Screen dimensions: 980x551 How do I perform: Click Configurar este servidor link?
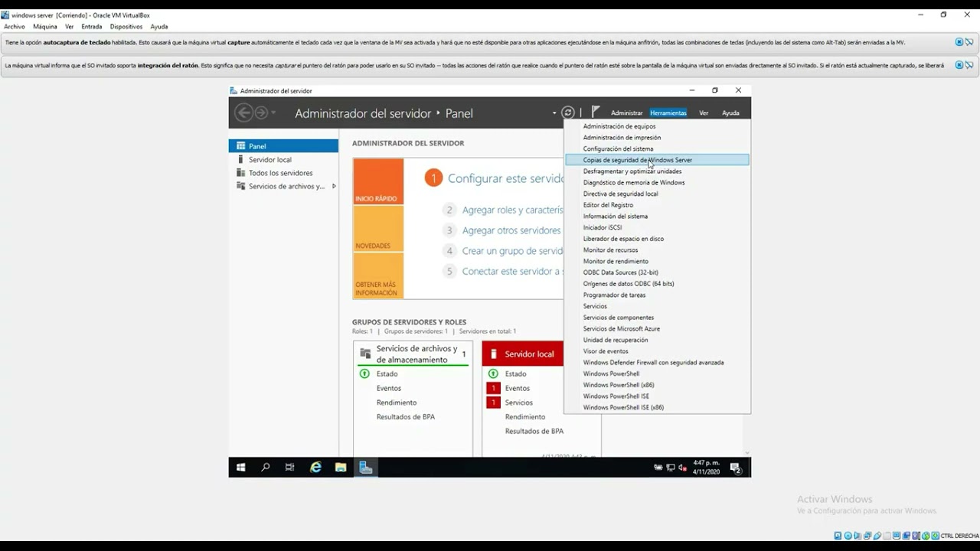pyautogui.click(x=505, y=178)
